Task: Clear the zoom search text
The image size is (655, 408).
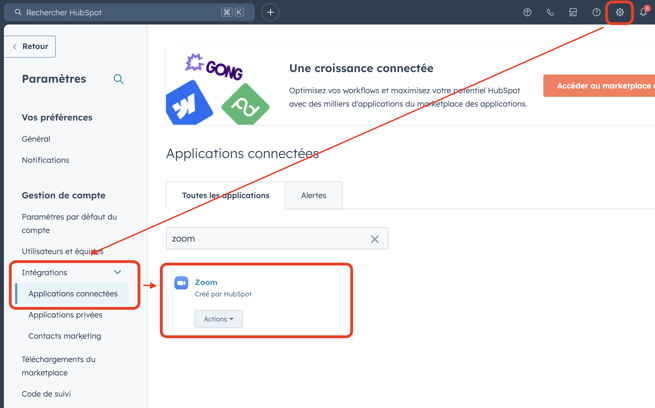Action: (375, 239)
